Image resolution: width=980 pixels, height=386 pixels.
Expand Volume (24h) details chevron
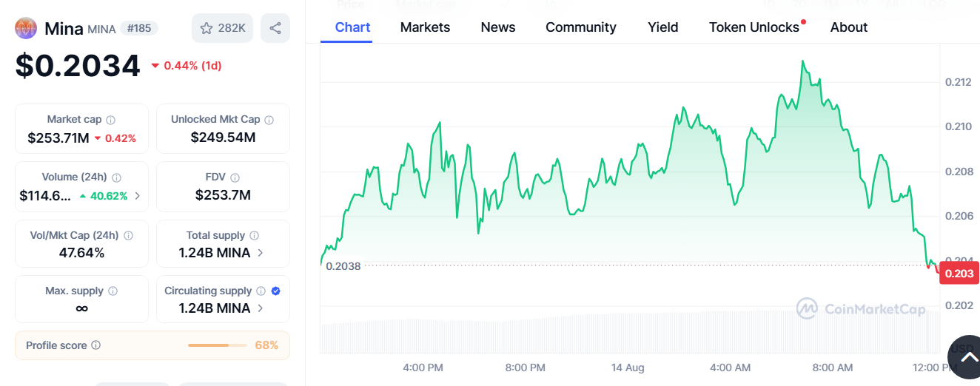[137, 196]
